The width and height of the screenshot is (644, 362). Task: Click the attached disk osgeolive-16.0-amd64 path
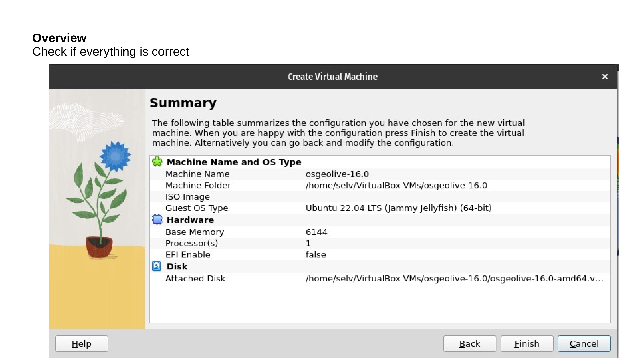click(455, 279)
